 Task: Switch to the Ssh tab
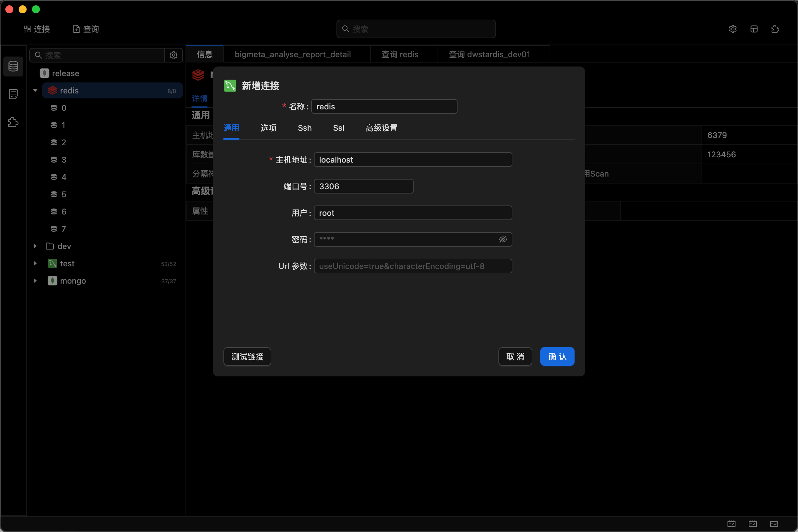tap(304, 128)
